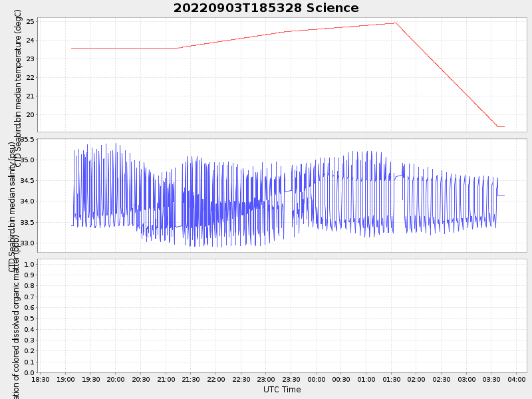Select the 02:30 time axis tick label
The height and width of the screenshot is (399, 532).
442,379
